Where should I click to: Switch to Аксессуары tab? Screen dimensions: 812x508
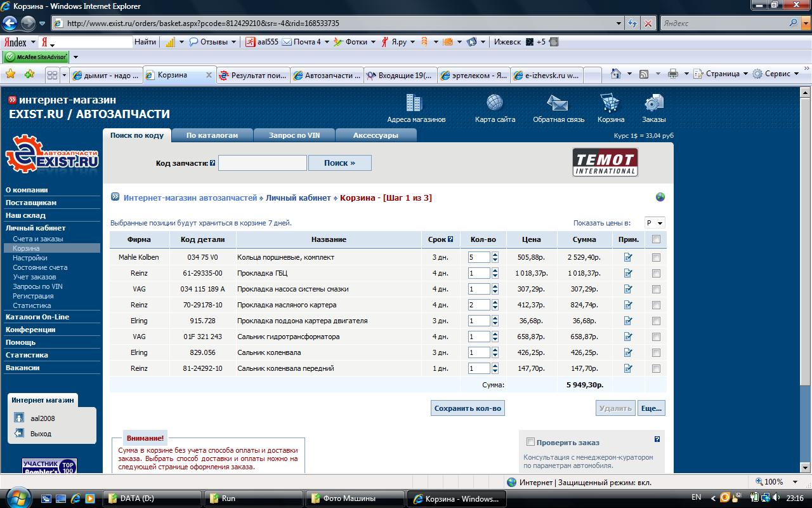pyautogui.click(x=376, y=135)
